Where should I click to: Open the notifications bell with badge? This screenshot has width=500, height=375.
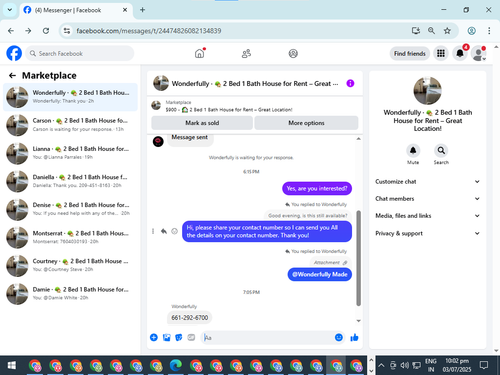point(460,53)
